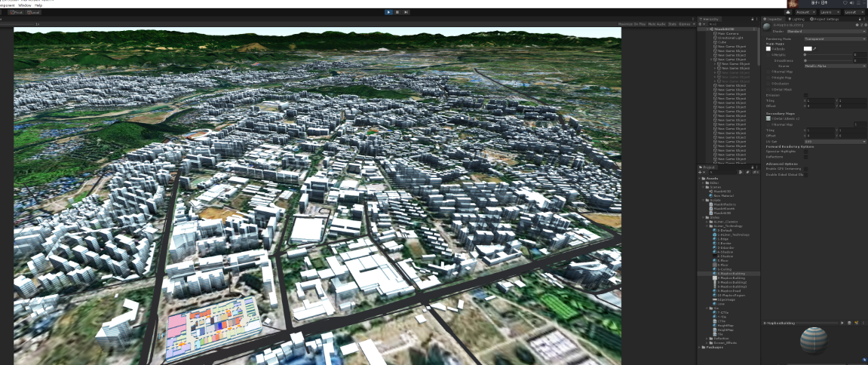868x365 pixels.
Task: Open the Rendering Mode dropdown
Action: 835,38
